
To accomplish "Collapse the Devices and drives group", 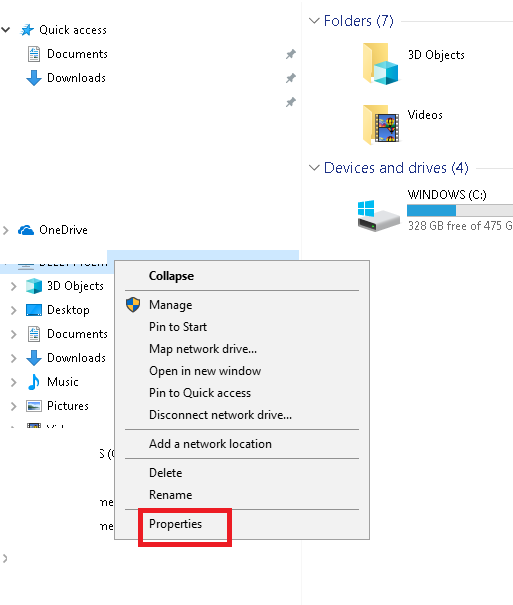I will point(314,168).
